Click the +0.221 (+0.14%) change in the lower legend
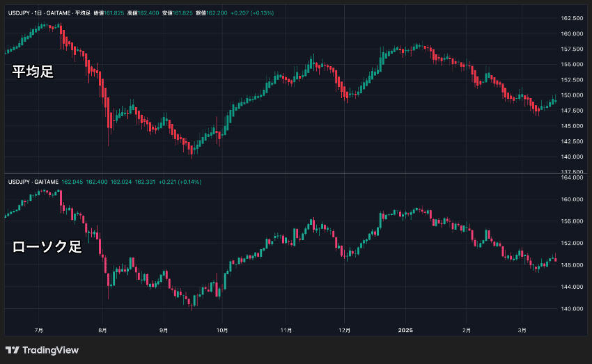This screenshot has width=592, height=364. (x=180, y=182)
